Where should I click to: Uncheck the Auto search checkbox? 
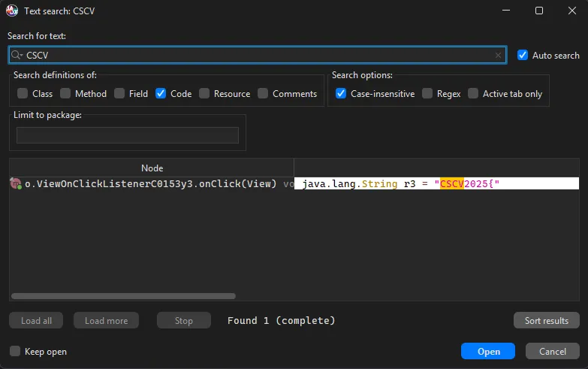click(523, 56)
